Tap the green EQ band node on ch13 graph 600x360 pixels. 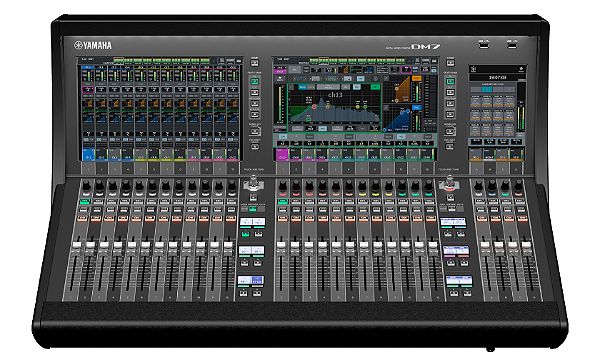pos(365,108)
